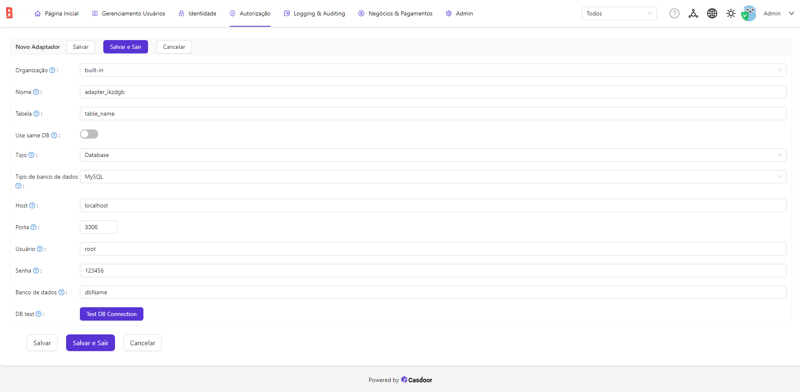Viewport: 800px width, 392px height.
Task: Click the Tabela field with table_name
Action: pyautogui.click(x=433, y=114)
